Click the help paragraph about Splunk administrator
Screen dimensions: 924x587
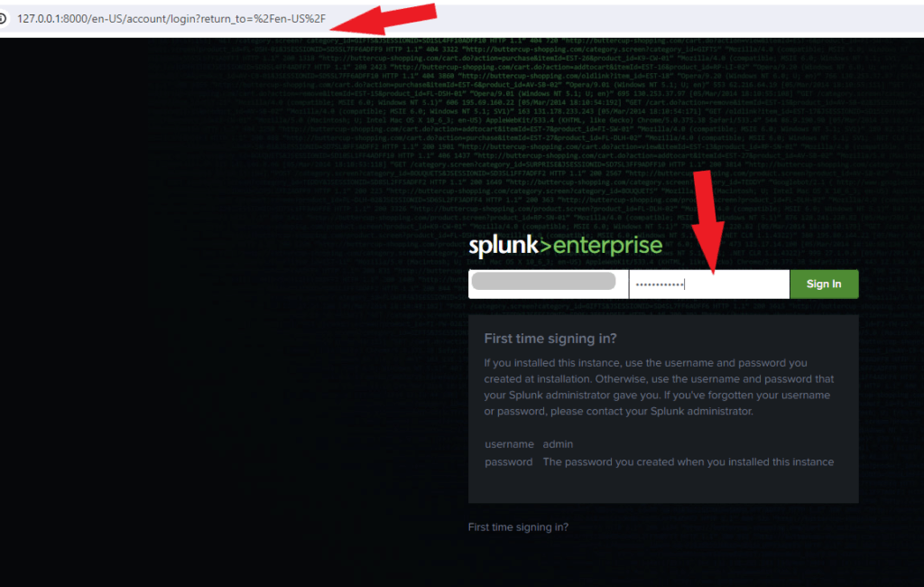pos(659,387)
